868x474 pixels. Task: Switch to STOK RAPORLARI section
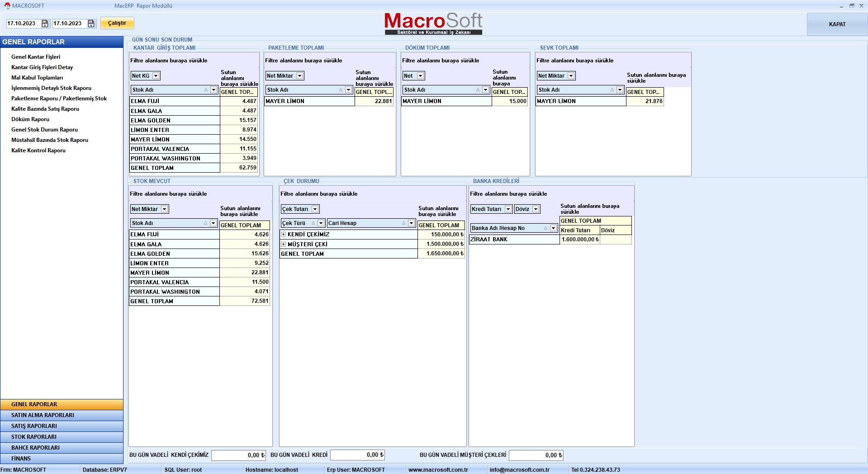click(62, 437)
